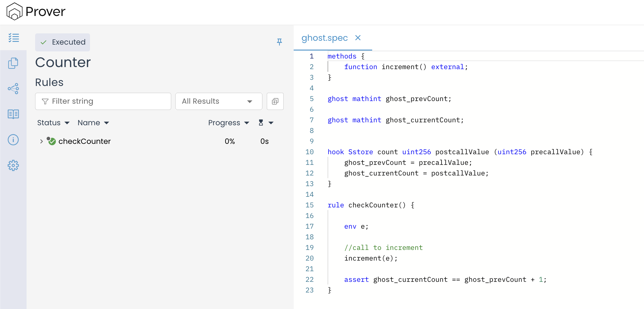Click the expand all rules icon button
This screenshot has height=309, width=644.
[x=275, y=101]
